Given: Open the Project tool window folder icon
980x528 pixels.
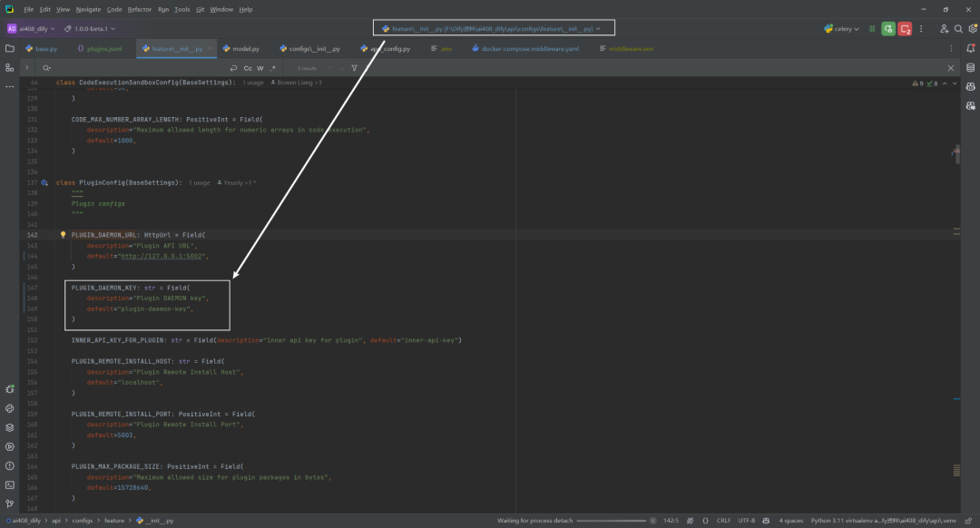Looking at the screenshot, I should pyautogui.click(x=9, y=48).
